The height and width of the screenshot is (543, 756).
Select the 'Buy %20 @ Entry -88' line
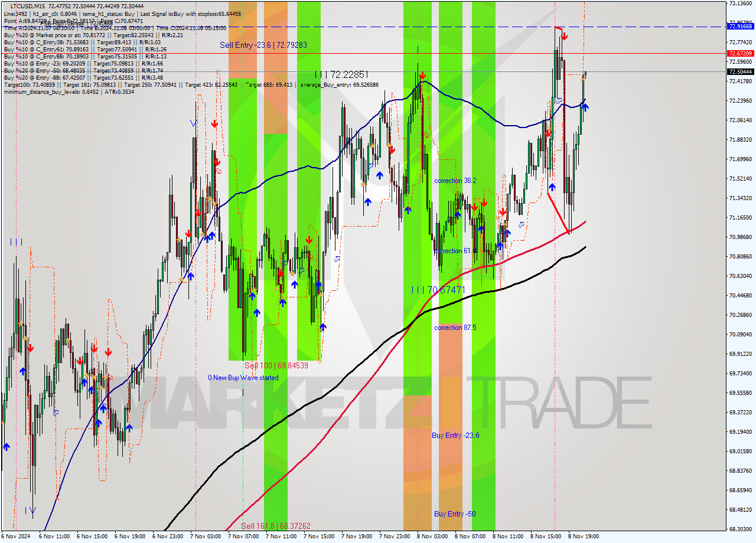[x=83, y=77]
